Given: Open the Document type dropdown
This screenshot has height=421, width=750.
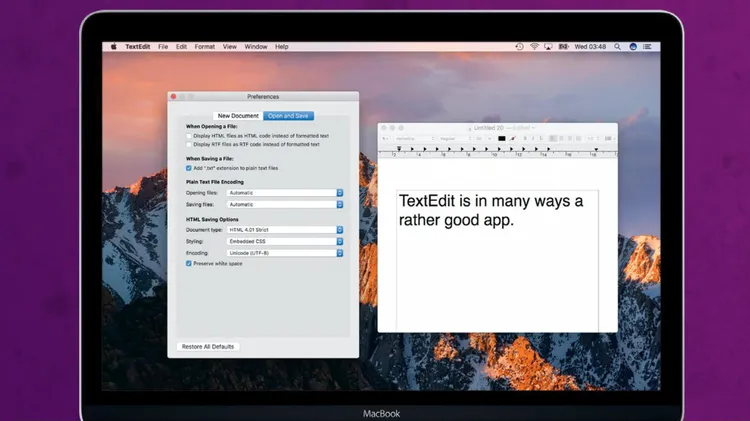Looking at the screenshot, I should pos(285,230).
